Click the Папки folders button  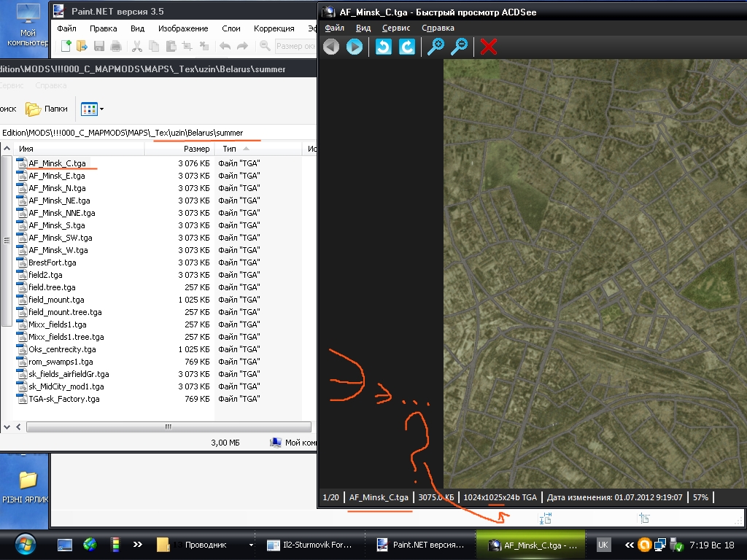[47, 109]
